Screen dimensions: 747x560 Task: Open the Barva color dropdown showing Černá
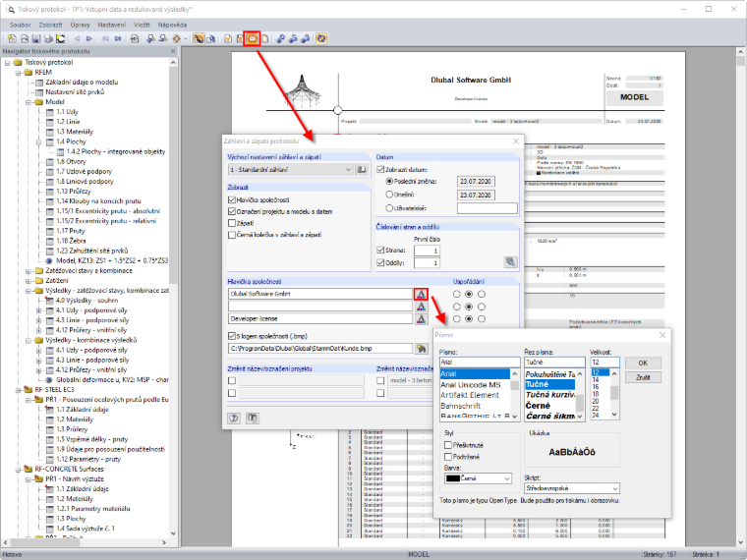pyautogui.click(x=478, y=478)
